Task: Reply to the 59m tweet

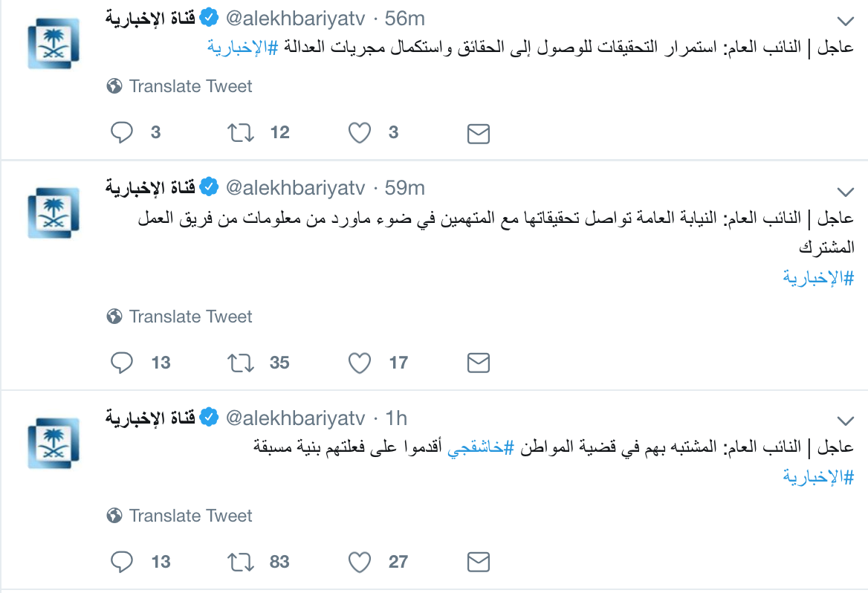Action: pyautogui.click(x=122, y=363)
